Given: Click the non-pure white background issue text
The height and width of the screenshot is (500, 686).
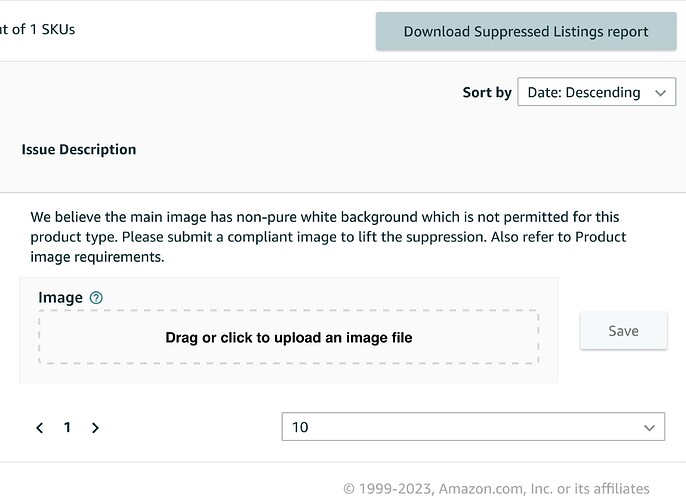Looking at the screenshot, I should 328,237.
